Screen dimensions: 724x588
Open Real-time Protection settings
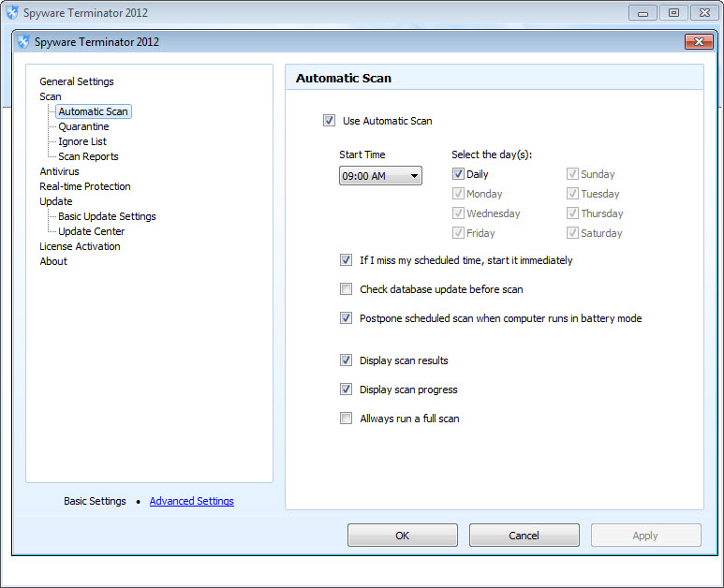(85, 186)
